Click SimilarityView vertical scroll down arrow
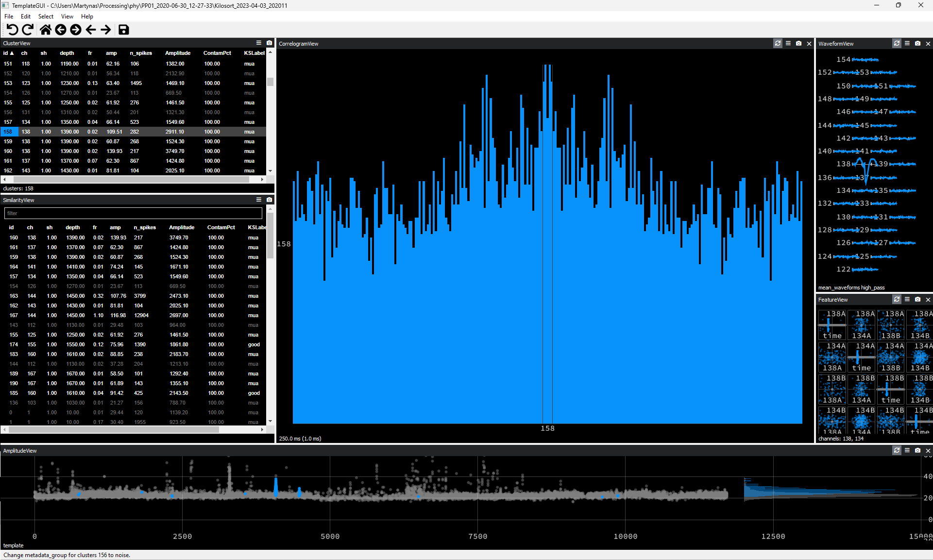The height and width of the screenshot is (560, 933). 271,421
